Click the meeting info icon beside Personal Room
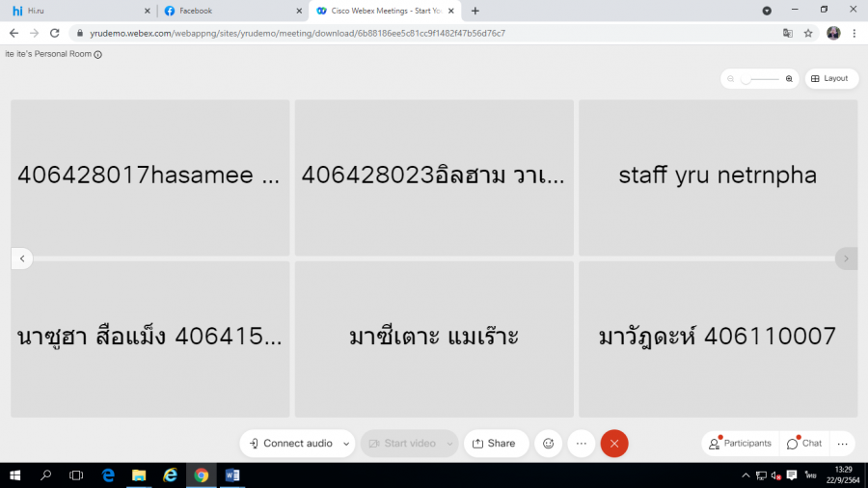This screenshot has width=868, height=488. click(98, 55)
